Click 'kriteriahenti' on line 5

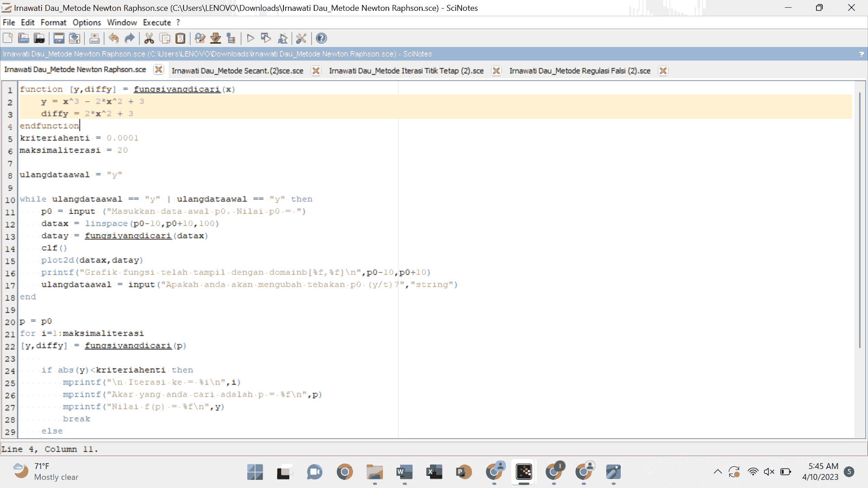tap(55, 138)
